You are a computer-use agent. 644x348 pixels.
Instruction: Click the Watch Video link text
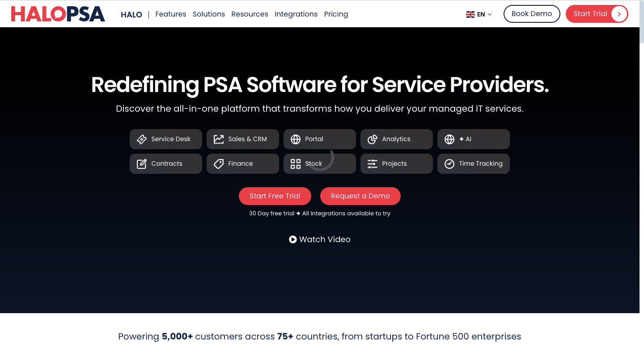click(x=325, y=239)
